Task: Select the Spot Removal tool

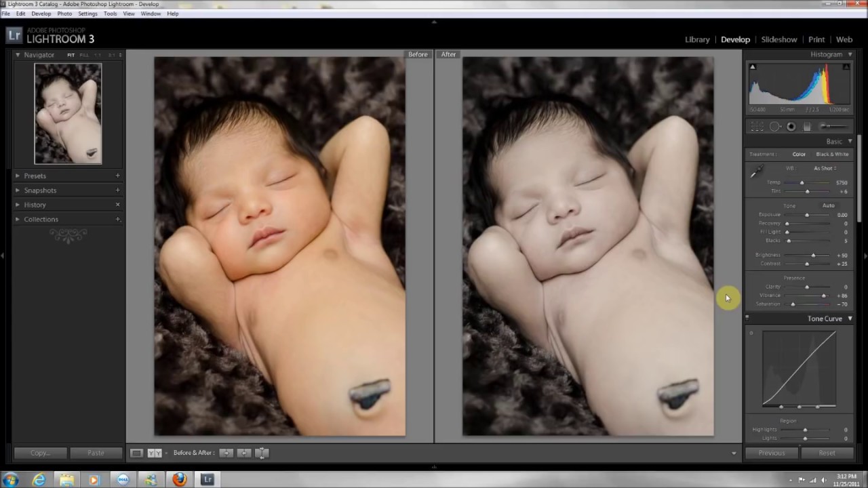Action: click(775, 127)
